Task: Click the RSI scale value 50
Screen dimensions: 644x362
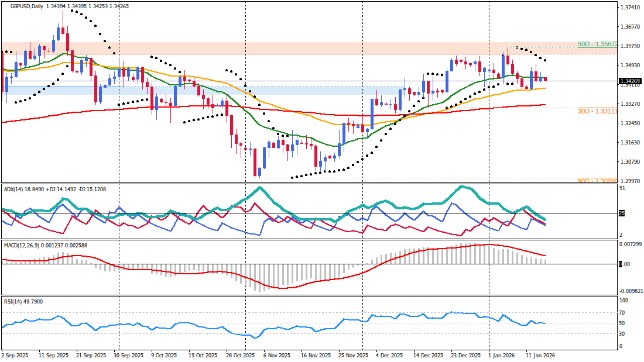Action: pyautogui.click(x=622, y=323)
